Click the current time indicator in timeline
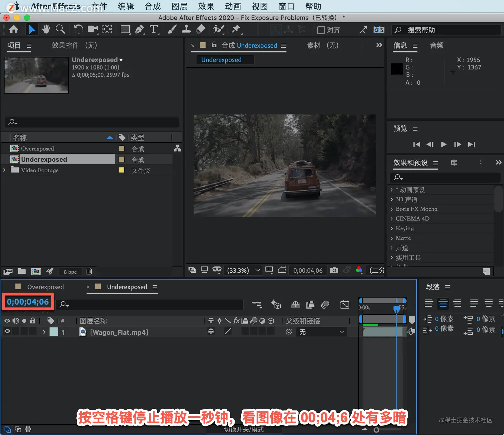The height and width of the screenshot is (435, 504). 396,309
